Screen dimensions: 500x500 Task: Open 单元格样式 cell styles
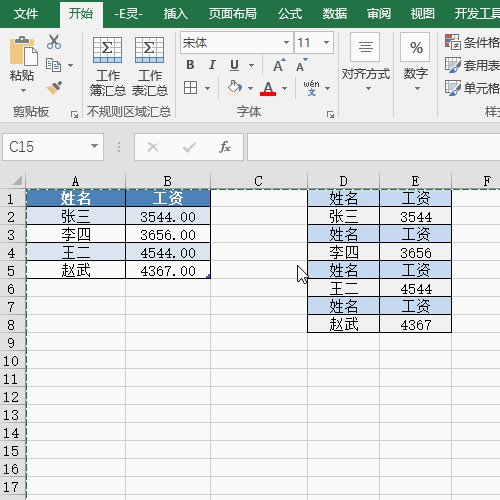[473, 88]
